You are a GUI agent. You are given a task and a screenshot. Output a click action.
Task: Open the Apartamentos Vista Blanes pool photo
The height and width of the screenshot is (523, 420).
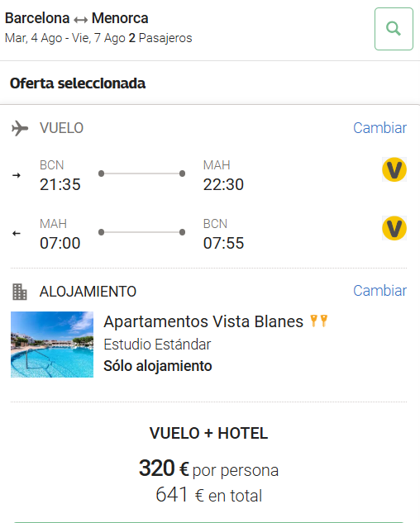tap(52, 345)
